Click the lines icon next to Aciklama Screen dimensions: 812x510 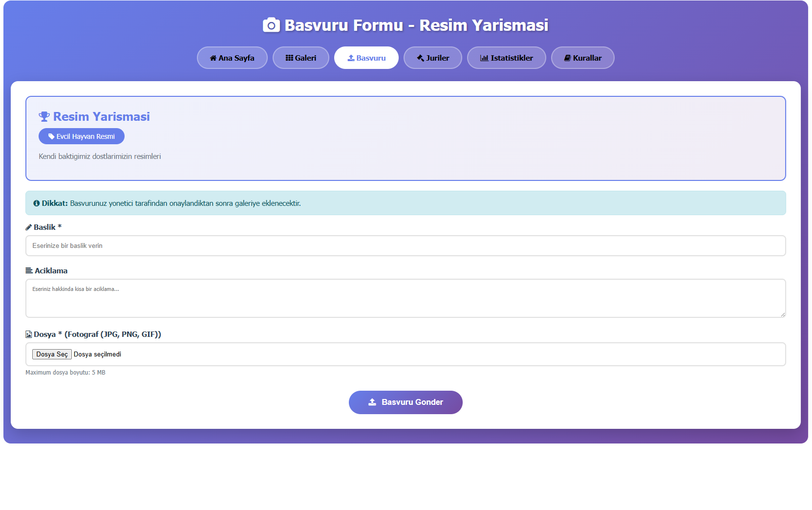tap(29, 271)
